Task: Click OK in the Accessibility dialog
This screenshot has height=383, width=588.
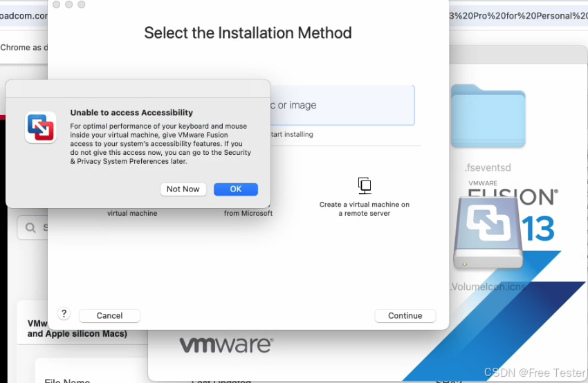Action: [x=235, y=189]
